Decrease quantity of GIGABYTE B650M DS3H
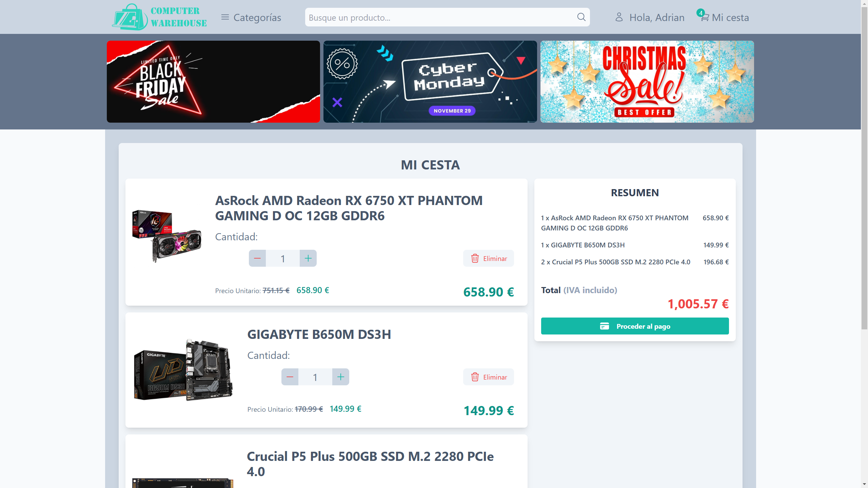 (x=290, y=377)
